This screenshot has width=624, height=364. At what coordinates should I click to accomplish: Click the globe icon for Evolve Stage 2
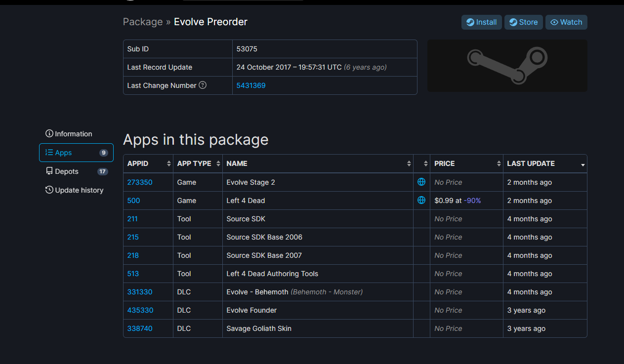pos(421,182)
